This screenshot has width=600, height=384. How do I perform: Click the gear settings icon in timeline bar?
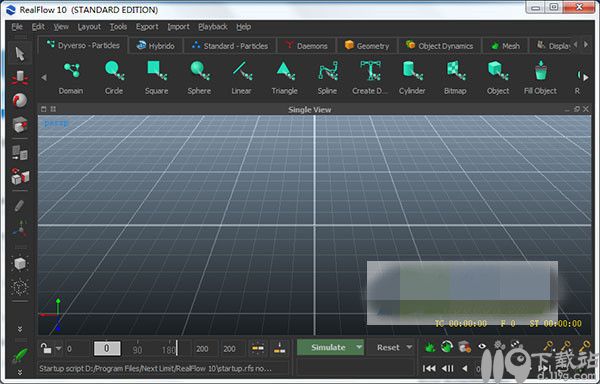pyautogui.click(x=499, y=346)
